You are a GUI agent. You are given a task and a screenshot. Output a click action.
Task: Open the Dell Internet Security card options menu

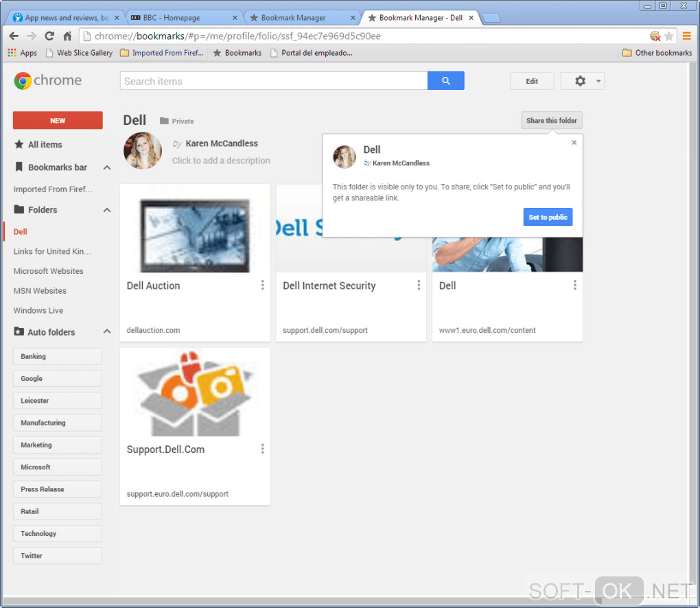(x=419, y=285)
